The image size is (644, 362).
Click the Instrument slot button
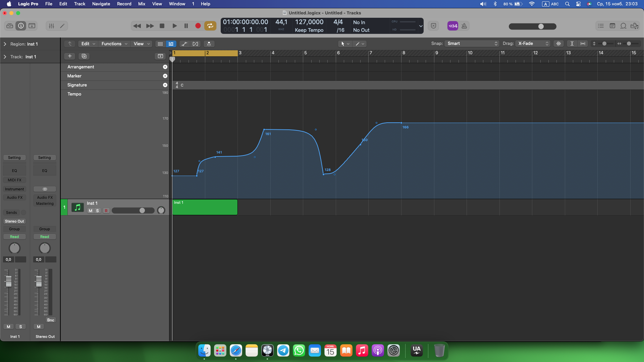coord(14,189)
